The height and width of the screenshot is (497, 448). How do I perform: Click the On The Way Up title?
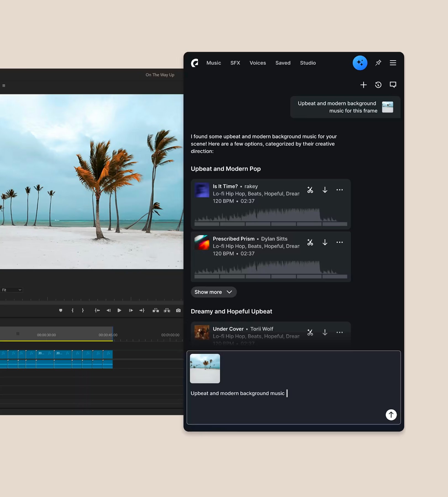click(x=160, y=75)
